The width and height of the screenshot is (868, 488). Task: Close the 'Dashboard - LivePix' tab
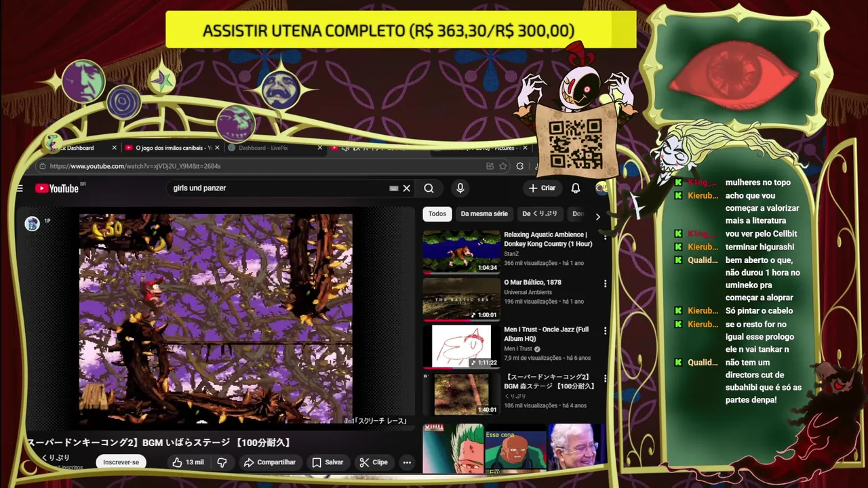click(320, 148)
